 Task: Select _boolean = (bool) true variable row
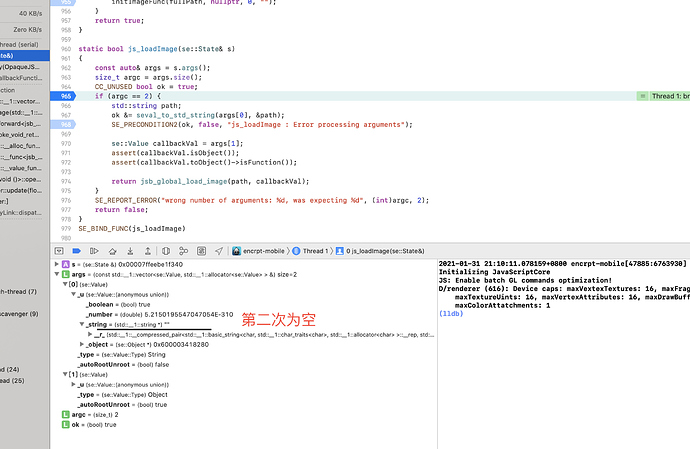point(117,305)
